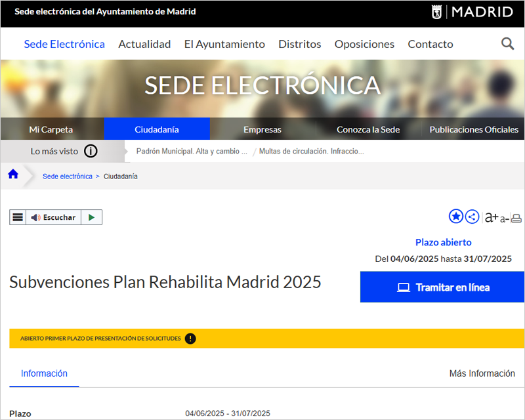
Task: Click Tramitar en línea button
Action: 442,287
